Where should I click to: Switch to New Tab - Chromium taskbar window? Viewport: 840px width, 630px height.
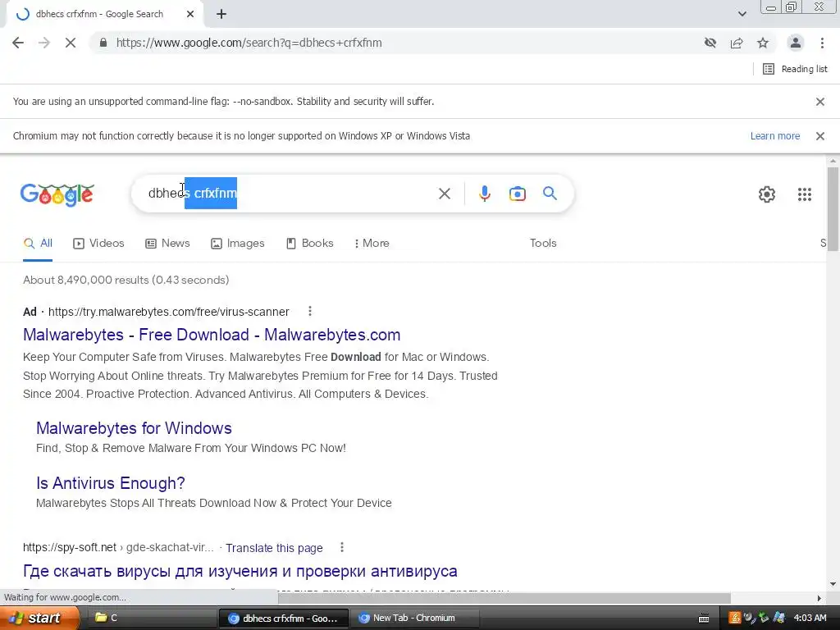click(x=414, y=618)
